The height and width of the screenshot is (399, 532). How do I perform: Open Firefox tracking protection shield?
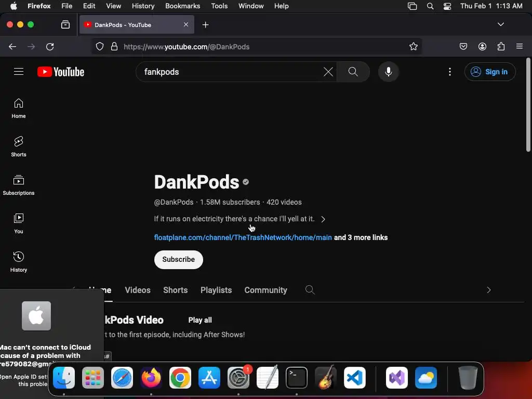[99, 46]
